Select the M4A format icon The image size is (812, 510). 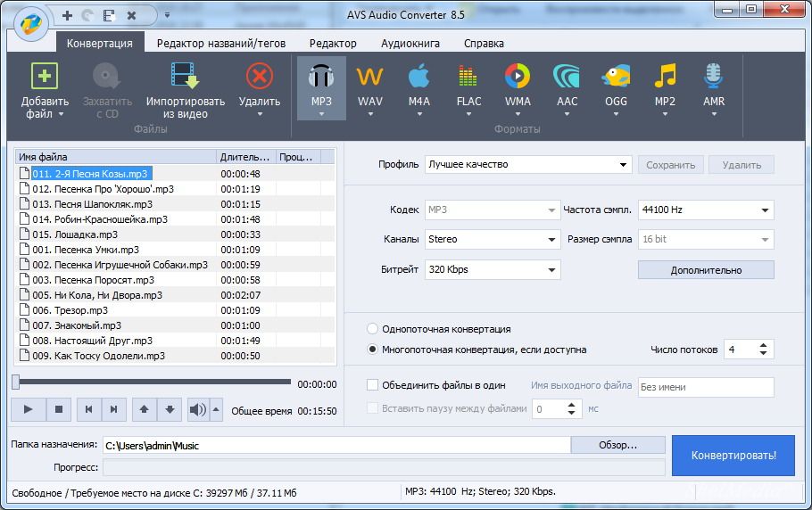(x=419, y=76)
